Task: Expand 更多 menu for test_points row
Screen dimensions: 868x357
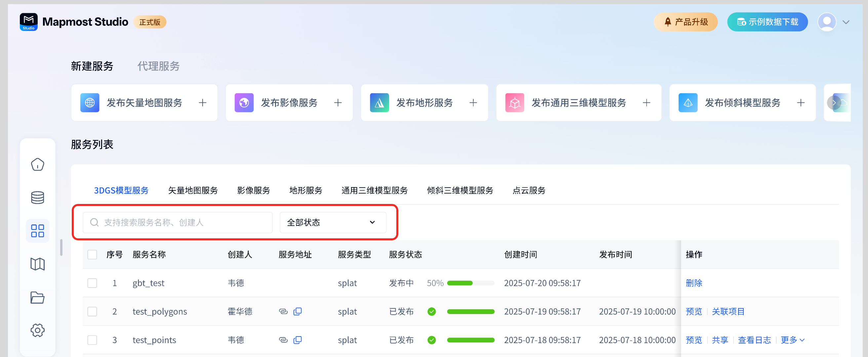Action: pyautogui.click(x=792, y=340)
